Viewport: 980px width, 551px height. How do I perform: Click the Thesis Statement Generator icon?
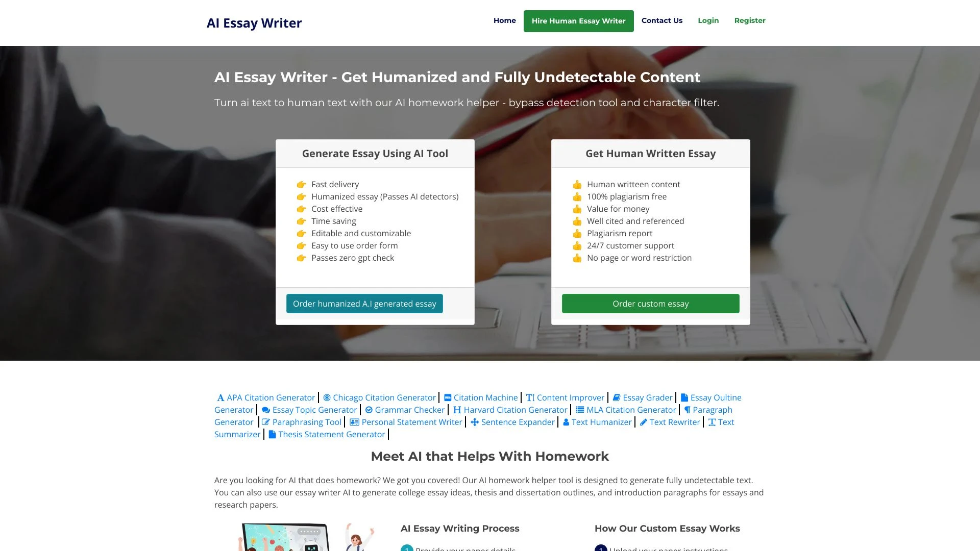(x=273, y=434)
